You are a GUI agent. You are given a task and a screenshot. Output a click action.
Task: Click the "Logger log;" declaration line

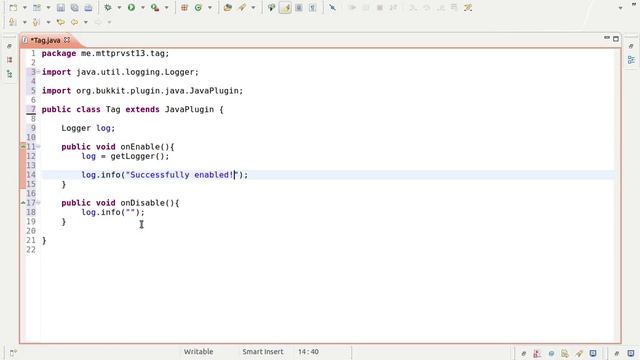point(88,128)
